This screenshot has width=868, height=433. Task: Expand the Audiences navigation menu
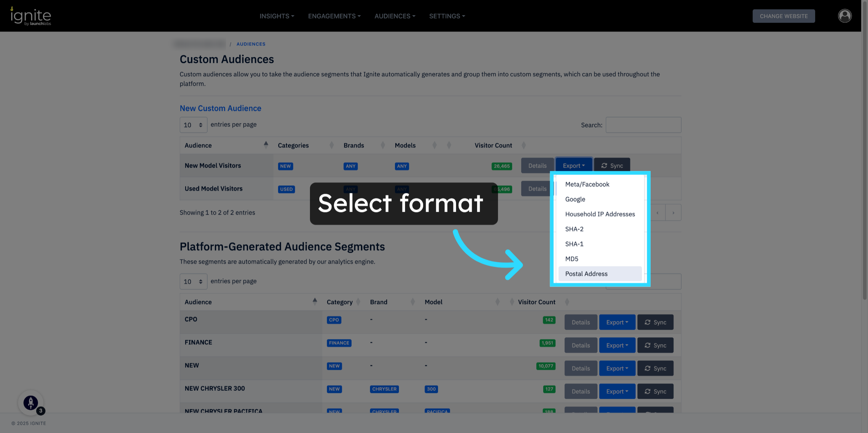pyautogui.click(x=395, y=16)
